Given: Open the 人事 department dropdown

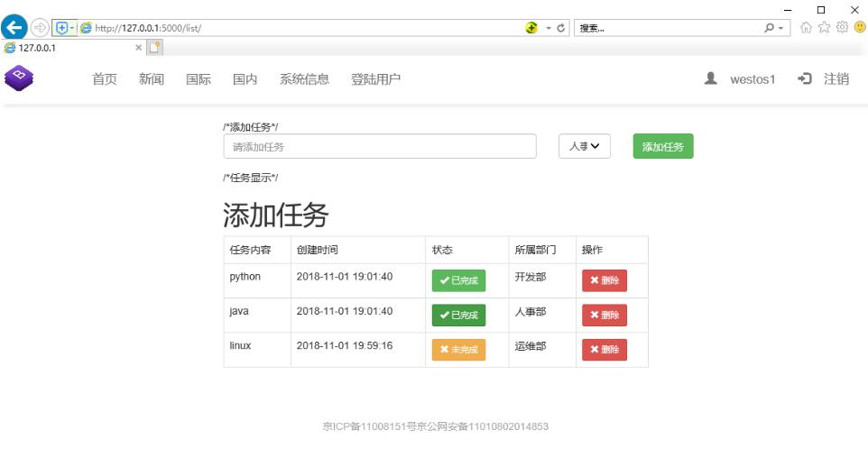Looking at the screenshot, I should coord(585,147).
